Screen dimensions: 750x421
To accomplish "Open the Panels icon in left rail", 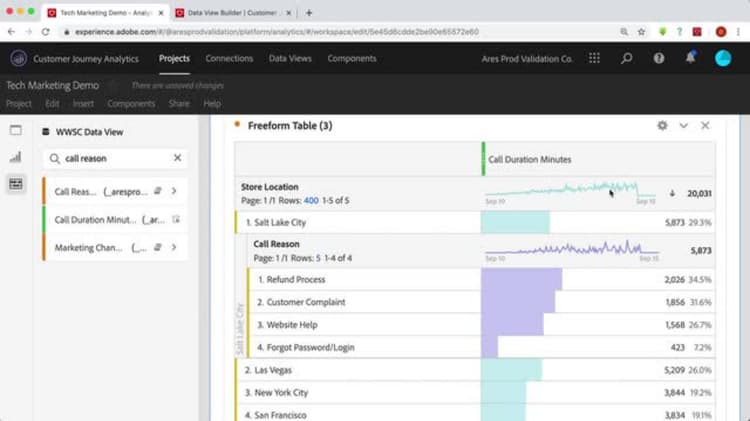I will point(16,130).
